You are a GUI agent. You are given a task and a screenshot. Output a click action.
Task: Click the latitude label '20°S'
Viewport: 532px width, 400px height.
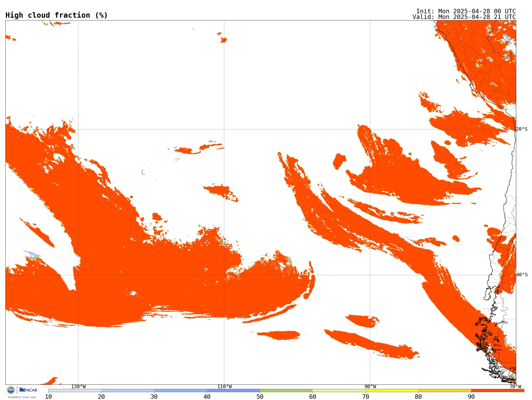click(x=522, y=129)
